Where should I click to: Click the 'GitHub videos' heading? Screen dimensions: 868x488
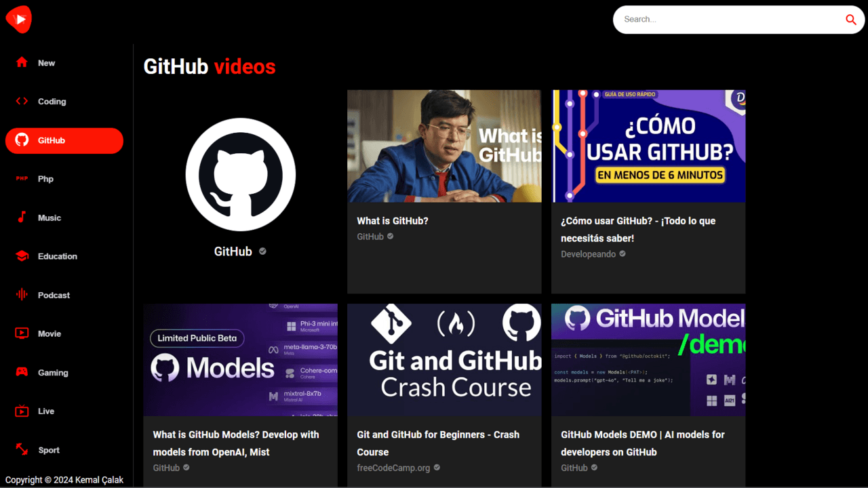pyautogui.click(x=210, y=66)
